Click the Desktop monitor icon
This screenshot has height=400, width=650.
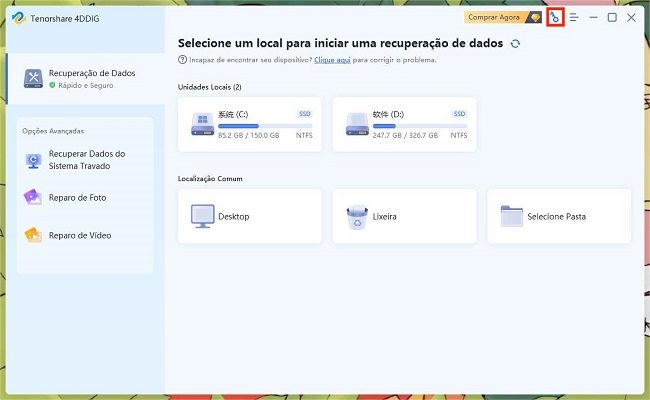pyautogui.click(x=202, y=216)
